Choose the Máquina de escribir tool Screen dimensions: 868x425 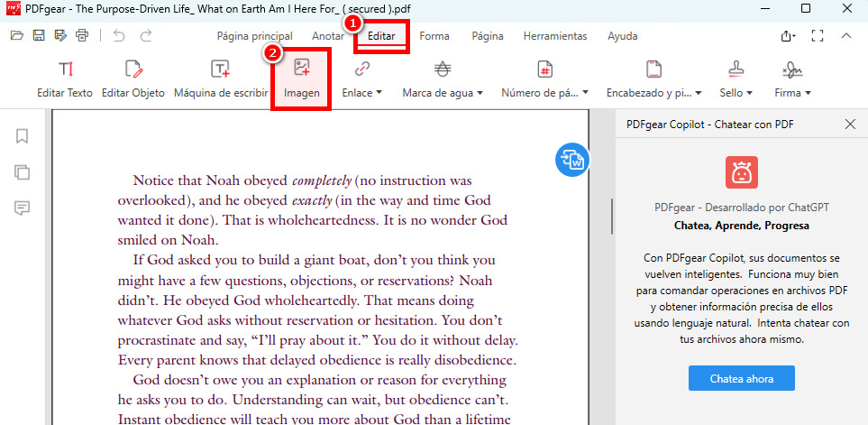coord(220,78)
